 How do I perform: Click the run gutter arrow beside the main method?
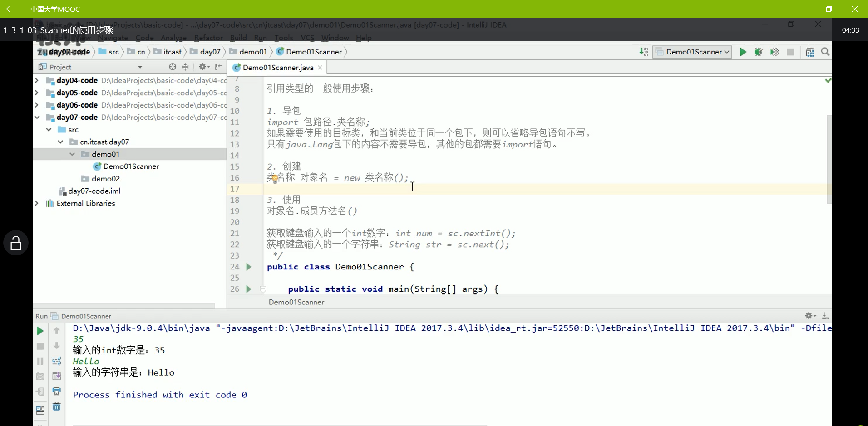pyautogui.click(x=249, y=289)
